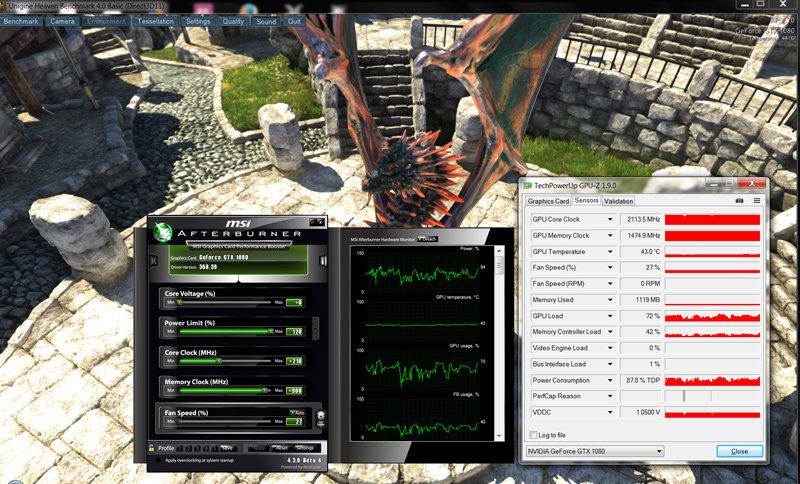Open the NVIDIA GeForce GTX 1080 selector
Image resolution: width=800 pixels, height=484 pixels.
tap(595, 451)
